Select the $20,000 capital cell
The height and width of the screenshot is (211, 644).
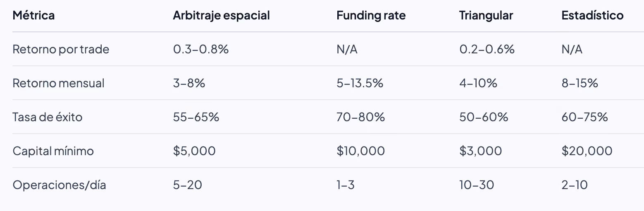587,151
